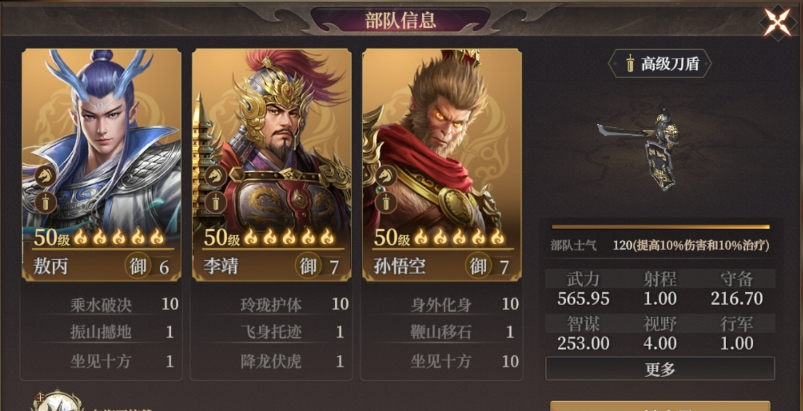The image size is (803, 411).
Task: Open skill 身外化身
Action: [x=441, y=305]
